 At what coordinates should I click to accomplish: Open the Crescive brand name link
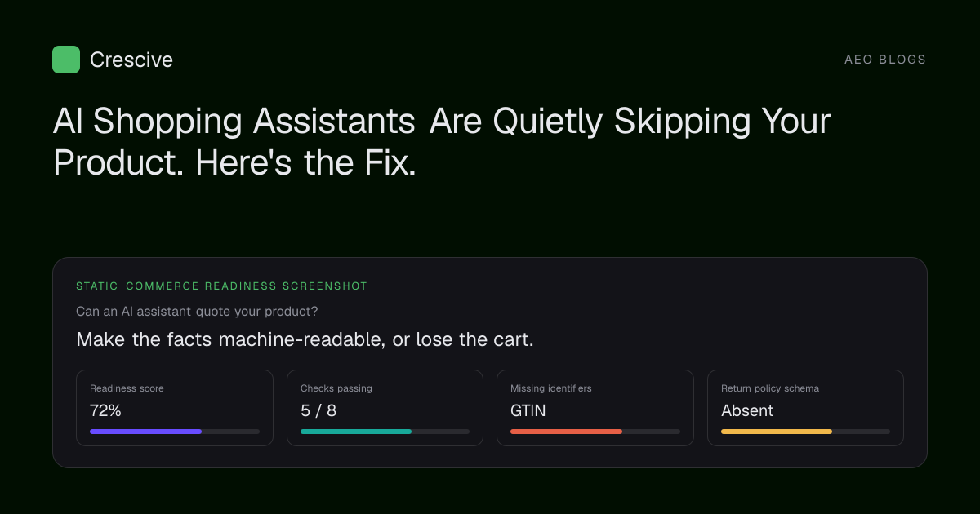(131, 60)
